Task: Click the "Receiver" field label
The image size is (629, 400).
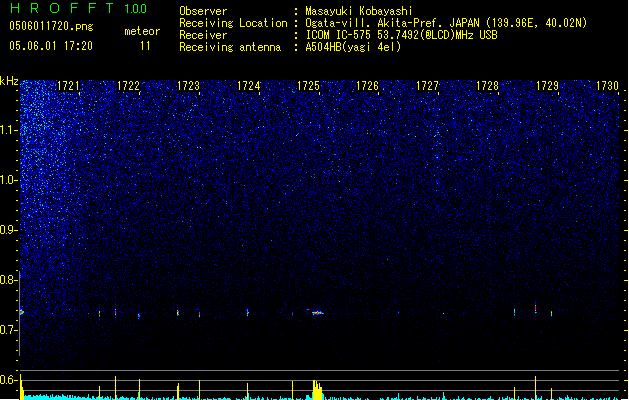Action: tap(203, 35)
